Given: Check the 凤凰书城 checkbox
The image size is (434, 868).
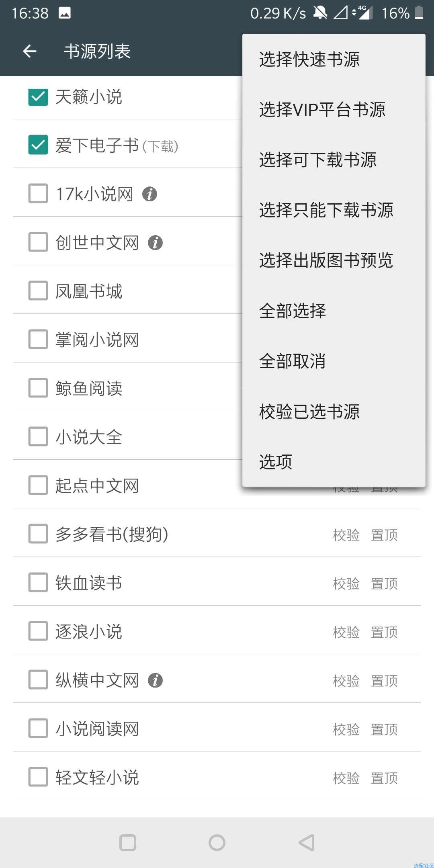Looking at the screenshot, I should click(x=38, y=291).
